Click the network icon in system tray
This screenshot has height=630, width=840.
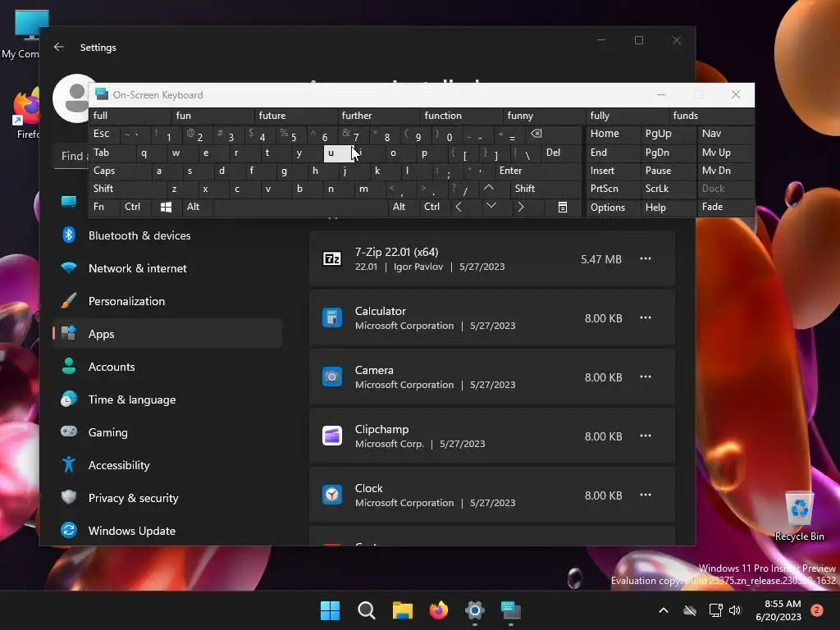pos(715,610)
